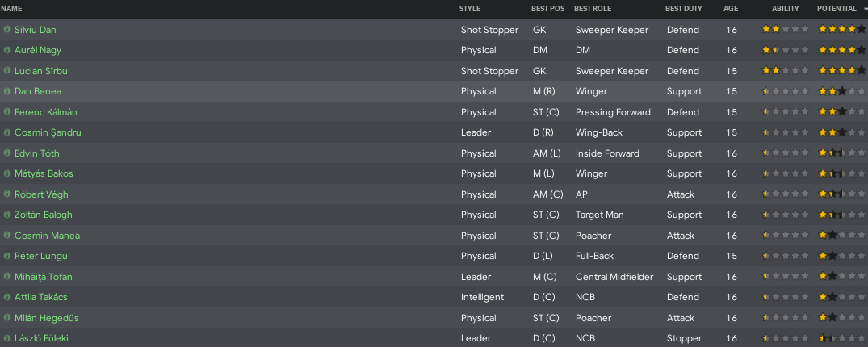
Task: Open info icon beside Cosmin Manea
Action: 7,235
